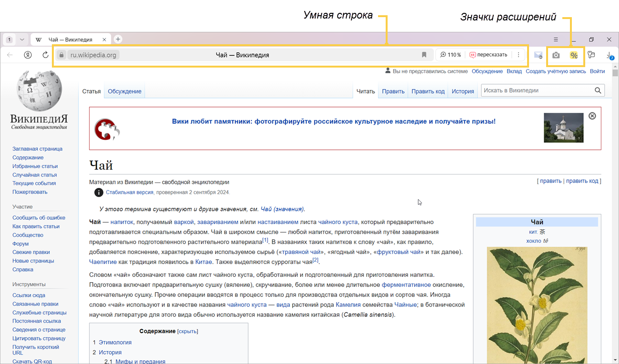
Task: Open the browser hamburger menu
Action: point(556,39)
